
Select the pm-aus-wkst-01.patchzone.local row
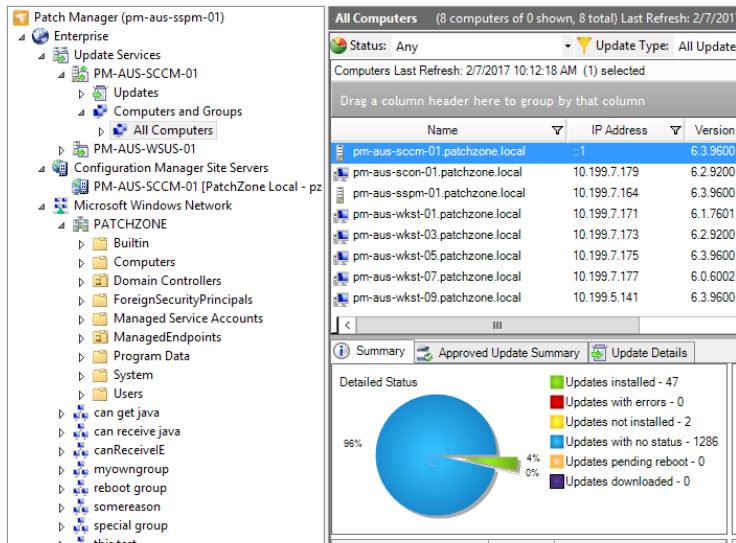[533, 214]
